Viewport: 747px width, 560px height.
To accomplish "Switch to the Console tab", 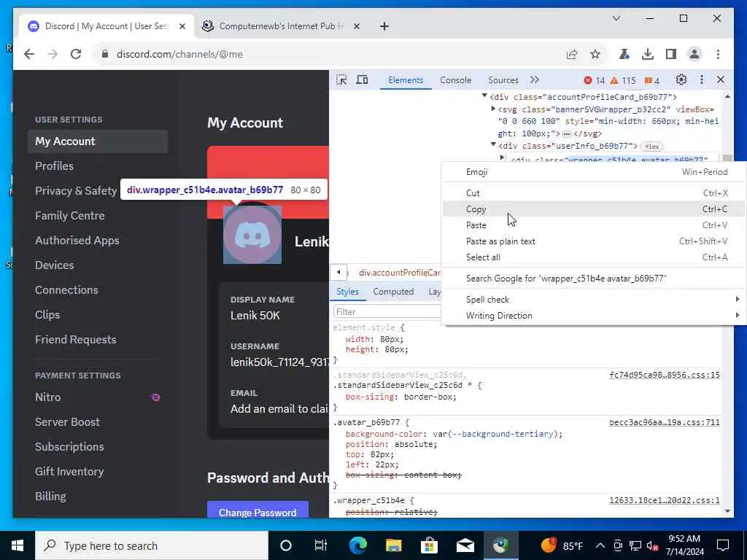I will (x=455, y=80).
